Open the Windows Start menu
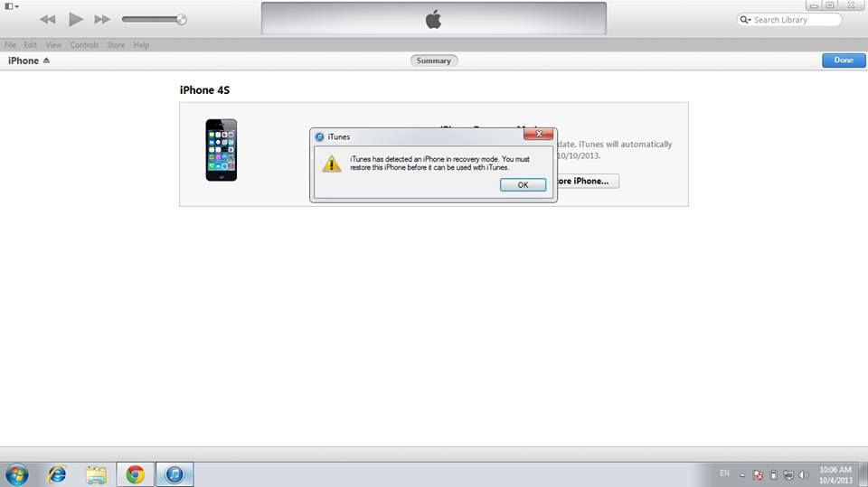 (16, 474)
